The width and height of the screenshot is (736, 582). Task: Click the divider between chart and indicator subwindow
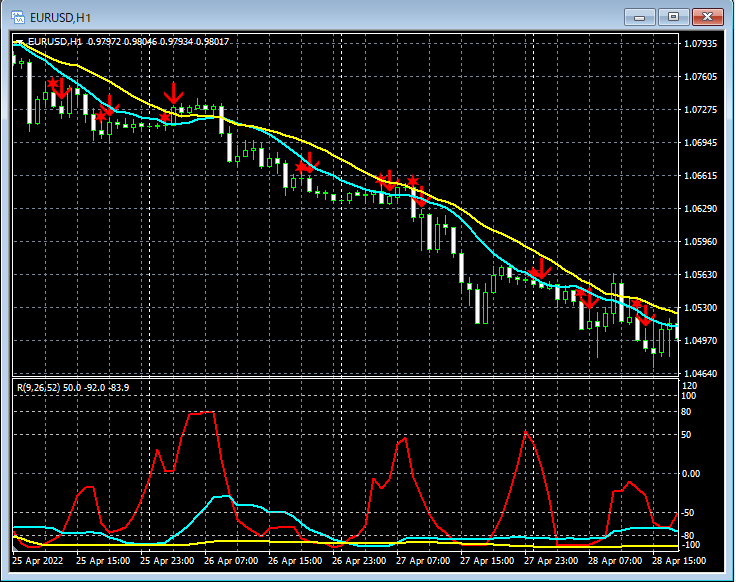pos(340,376)
